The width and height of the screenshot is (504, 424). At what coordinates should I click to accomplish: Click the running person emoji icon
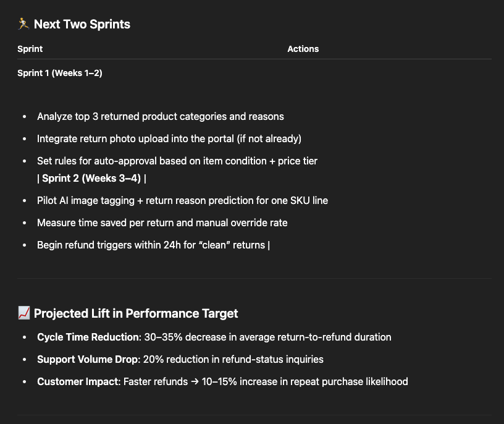(x=23, y=24)
